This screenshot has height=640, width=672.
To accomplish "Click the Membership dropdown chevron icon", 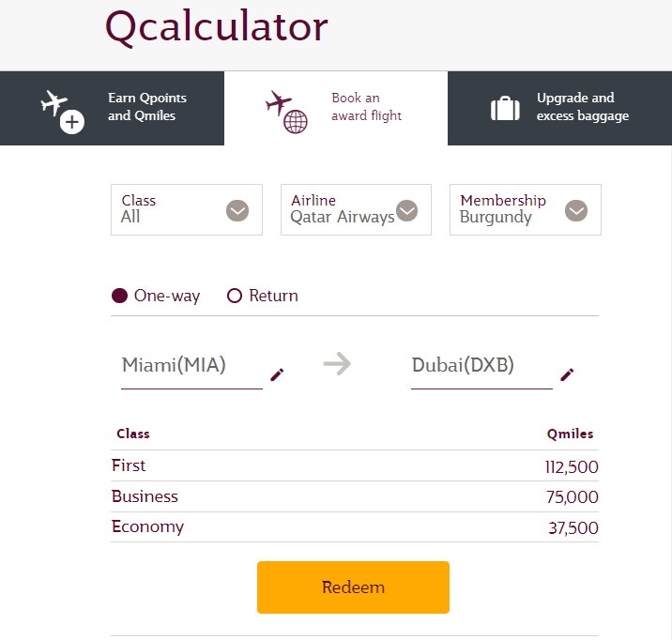I will (x=576, y=211).
